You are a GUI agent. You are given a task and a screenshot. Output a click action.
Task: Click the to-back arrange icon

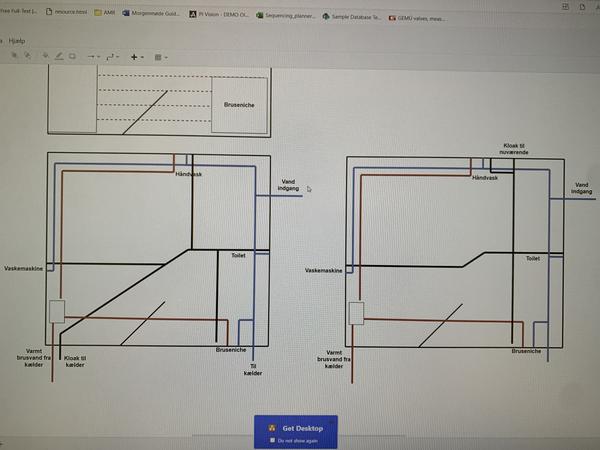[x=30, y=56]
